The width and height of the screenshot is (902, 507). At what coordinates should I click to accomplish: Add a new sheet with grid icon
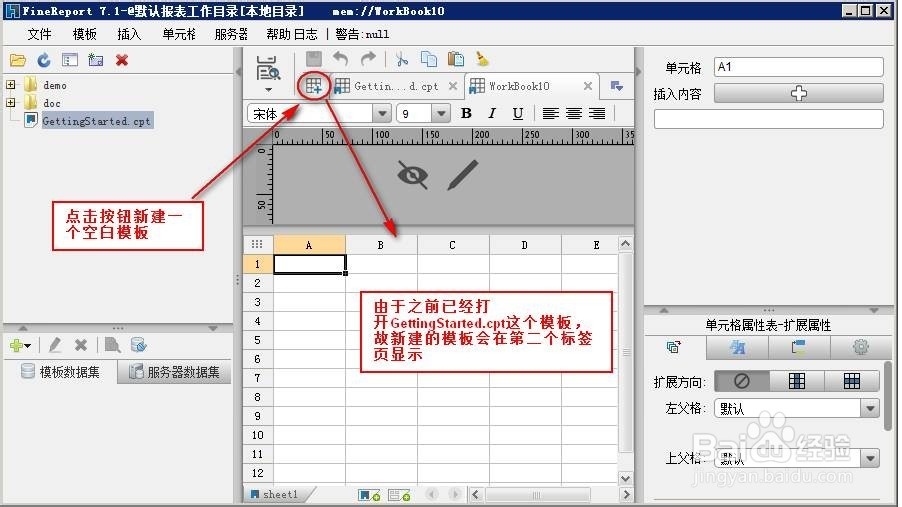click(369, 495)
